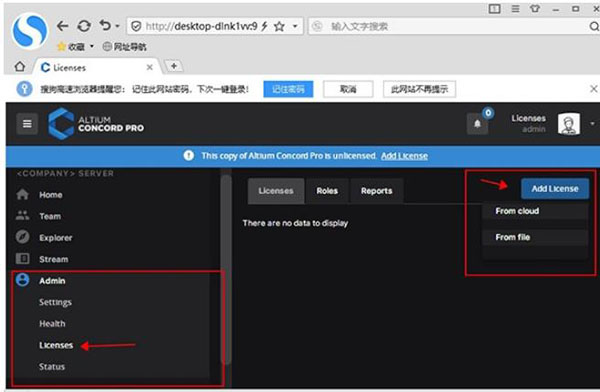Toggle the hamburger navigation menu
This screenshot has height=392, width=600.
27,124
